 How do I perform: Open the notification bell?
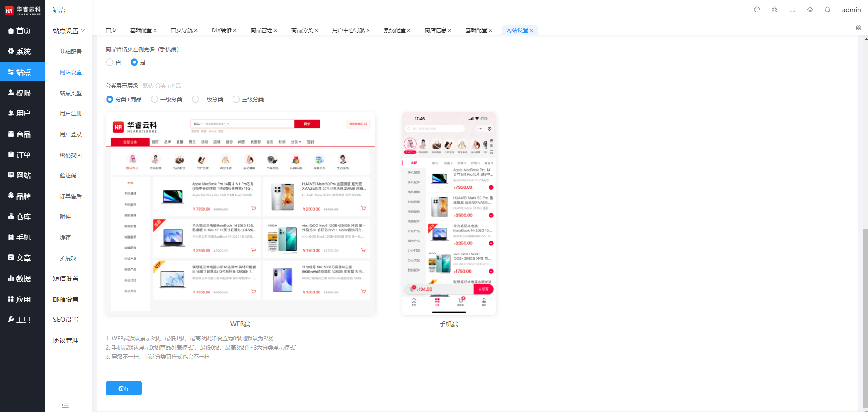828,10
